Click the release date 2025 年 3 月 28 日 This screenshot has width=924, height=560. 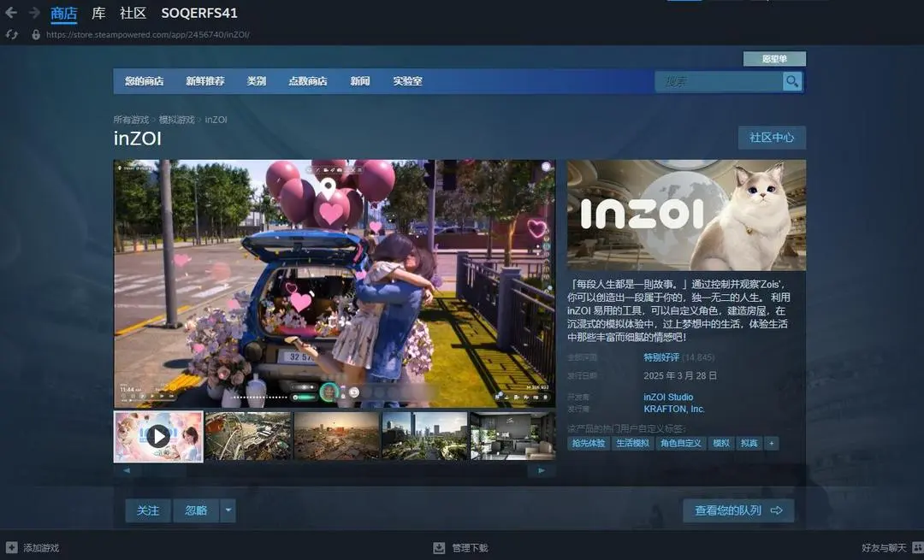point(680,375)
